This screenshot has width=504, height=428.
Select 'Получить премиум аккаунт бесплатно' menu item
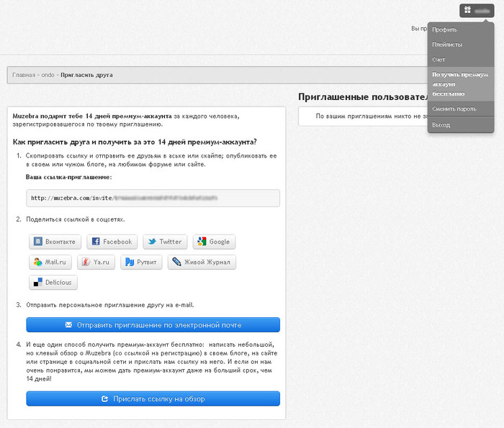point(461,84)
